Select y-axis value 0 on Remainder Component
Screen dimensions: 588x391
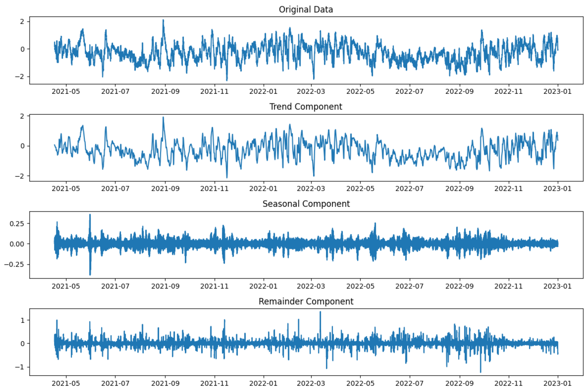click(22, 343)
